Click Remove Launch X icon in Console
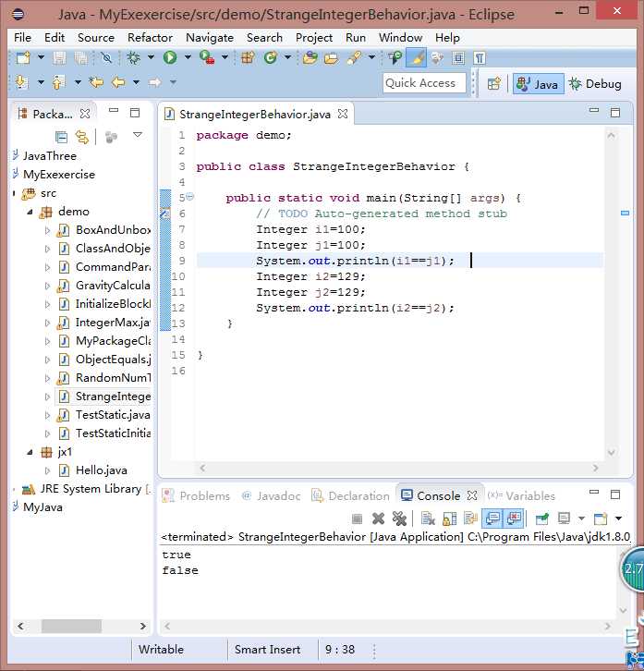644x671 pixels. [x=378, y=518]
